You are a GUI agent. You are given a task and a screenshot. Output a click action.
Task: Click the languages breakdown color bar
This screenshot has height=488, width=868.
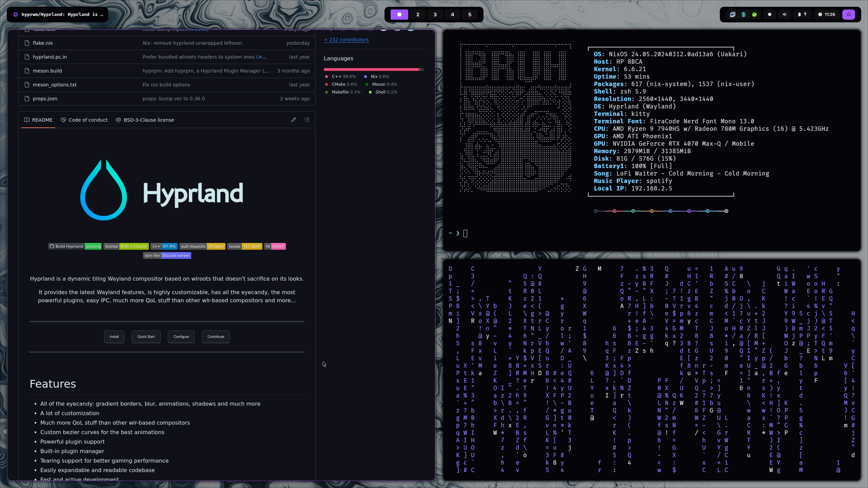pos(373,69)
